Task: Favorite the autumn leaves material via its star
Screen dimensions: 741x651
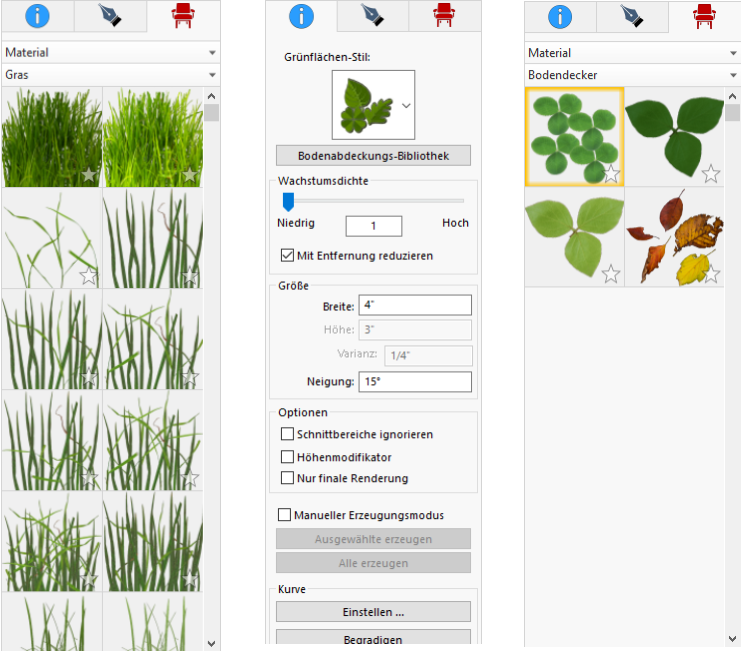Action: (711, 274)
